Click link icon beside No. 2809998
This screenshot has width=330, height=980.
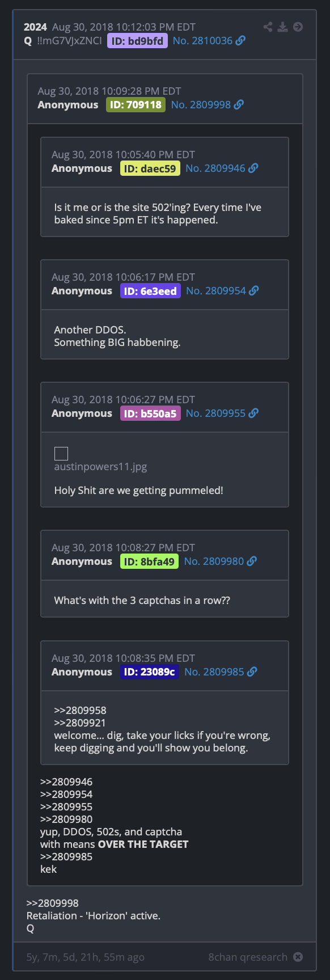pos(239,105)
